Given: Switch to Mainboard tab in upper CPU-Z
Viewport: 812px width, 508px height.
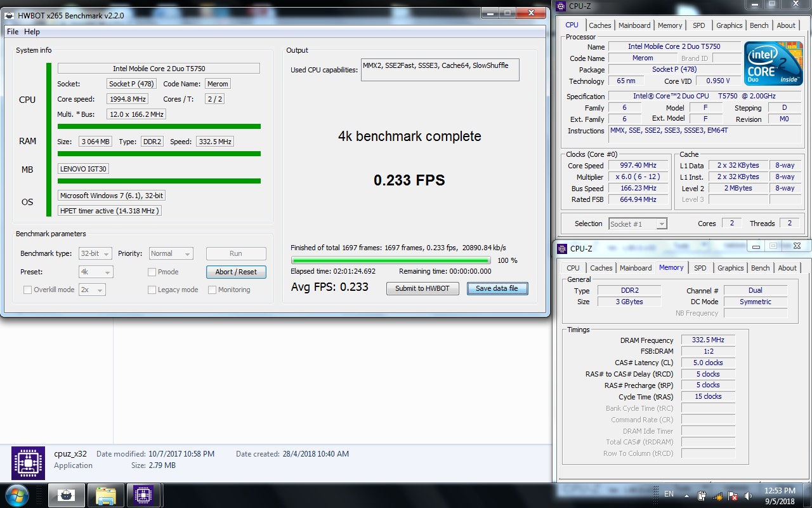Looking at the screenshot, I should coord(634,26).
